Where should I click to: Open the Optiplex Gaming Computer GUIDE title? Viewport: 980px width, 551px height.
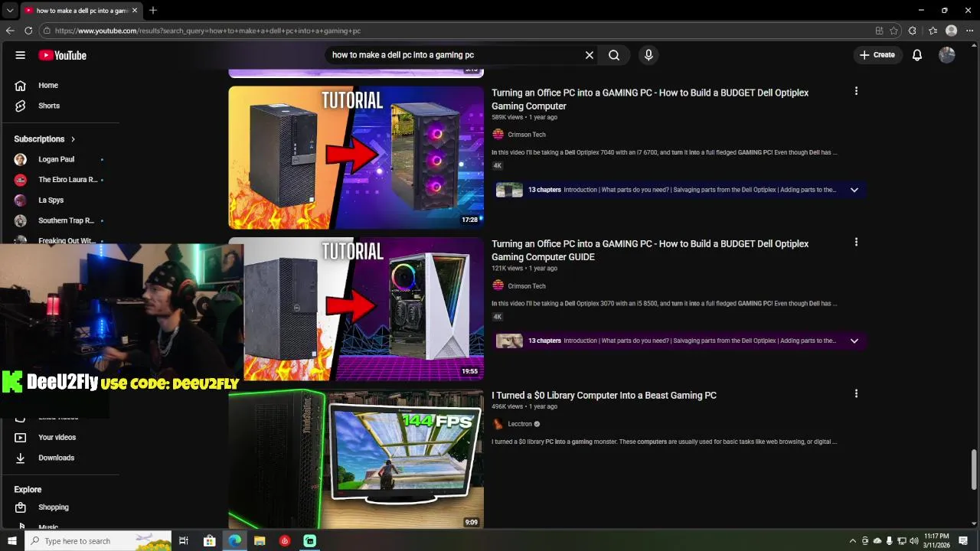(x=650, y=250)
